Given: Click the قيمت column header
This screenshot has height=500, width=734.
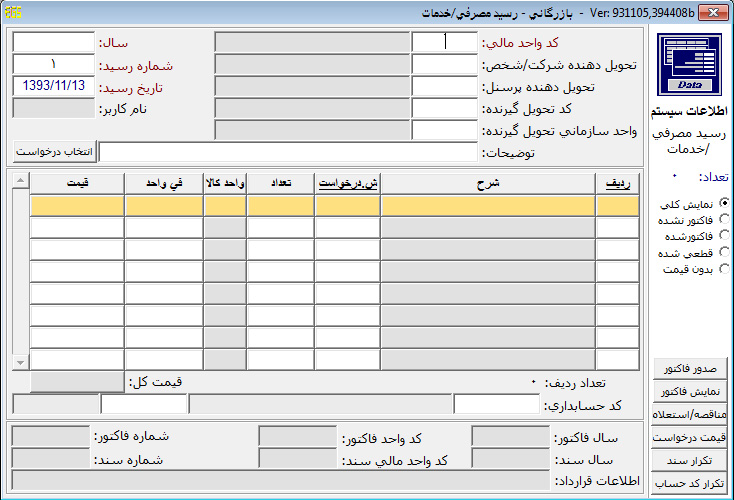Looking at the screenshot, I should [77, 183].
